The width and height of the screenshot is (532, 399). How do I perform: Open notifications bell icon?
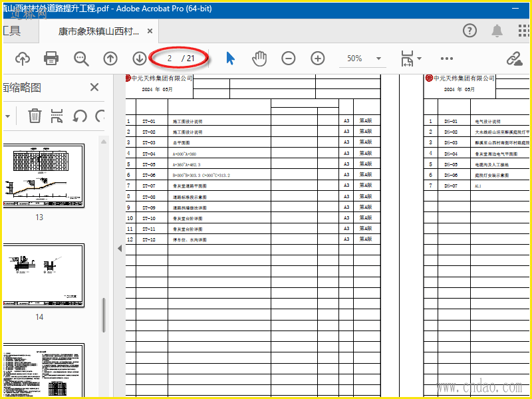tap(497, 31)
